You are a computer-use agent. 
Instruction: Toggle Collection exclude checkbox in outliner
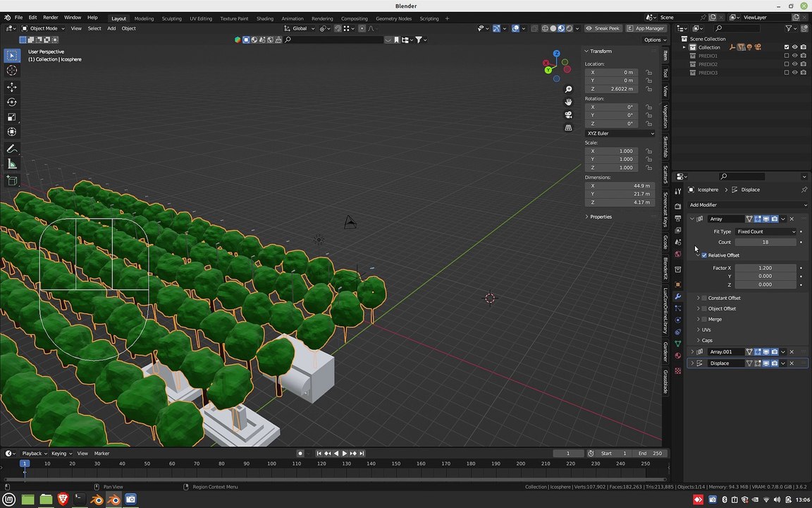pos(787,47)
